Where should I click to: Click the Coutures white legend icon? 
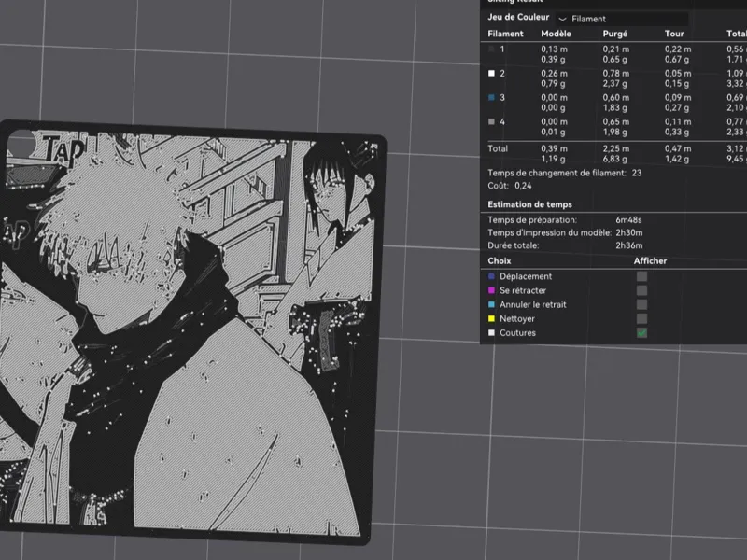click(492, 333)
